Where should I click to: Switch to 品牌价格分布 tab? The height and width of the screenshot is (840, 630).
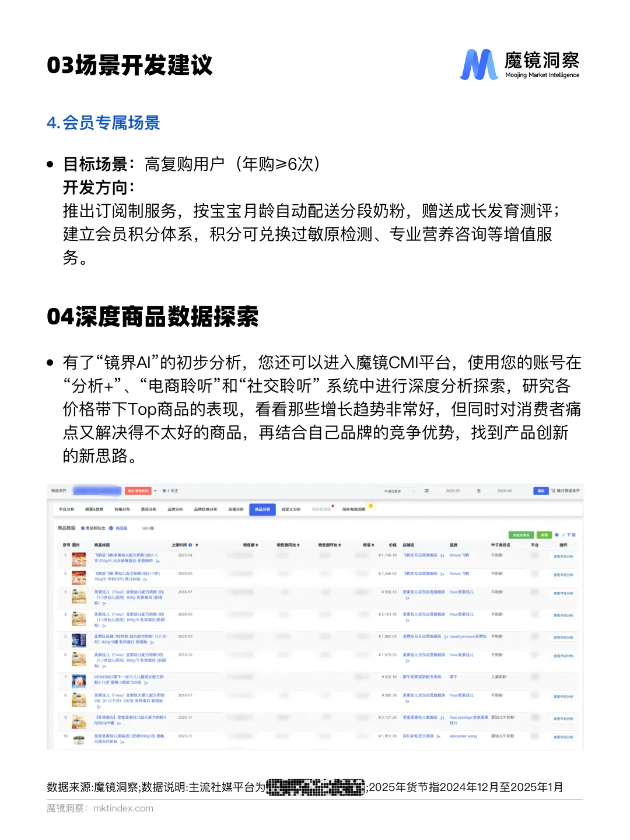pos(205,509)
